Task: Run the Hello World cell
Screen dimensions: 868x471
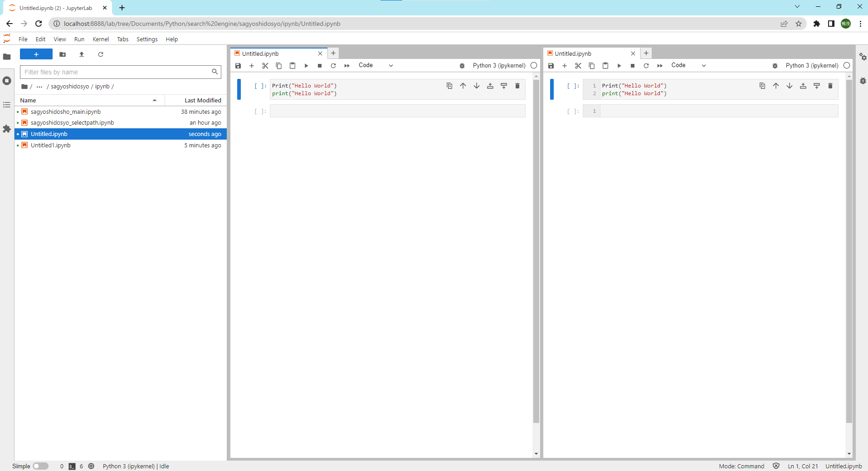Action: (306, 65)
